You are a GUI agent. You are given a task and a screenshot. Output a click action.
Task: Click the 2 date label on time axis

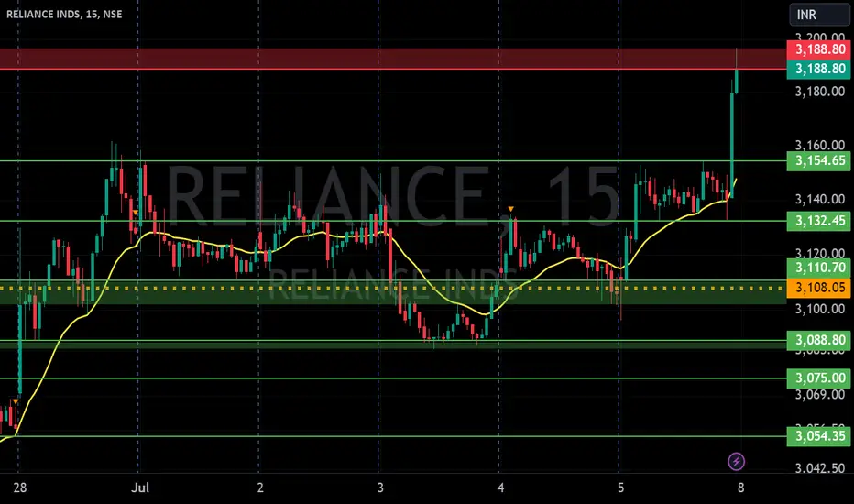point(260,488)
